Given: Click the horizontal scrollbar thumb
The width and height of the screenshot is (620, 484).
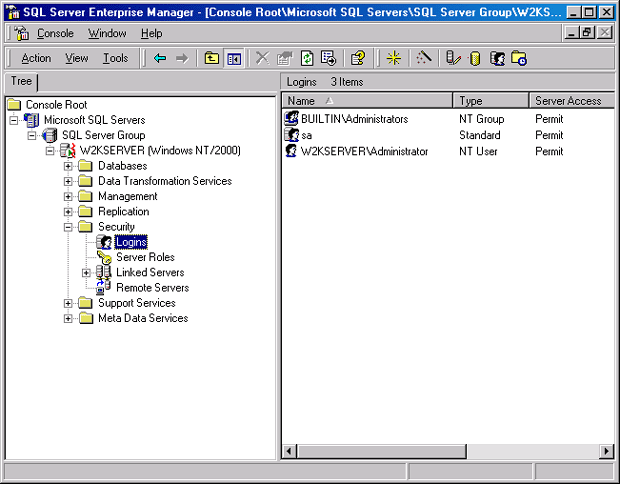Looking at the screenshot, I should 382,451.
